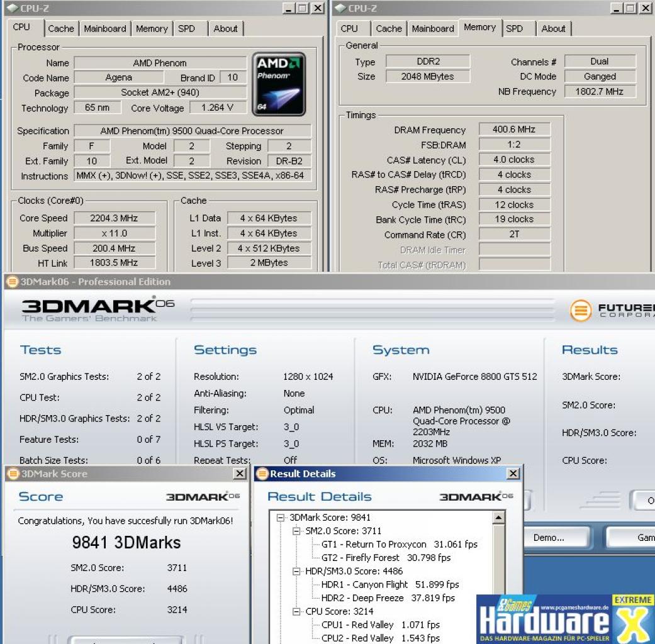Open SPD tab in right CPU-Z window
The width and height of the screenshot is (655, 644).
tap(515, 29)
